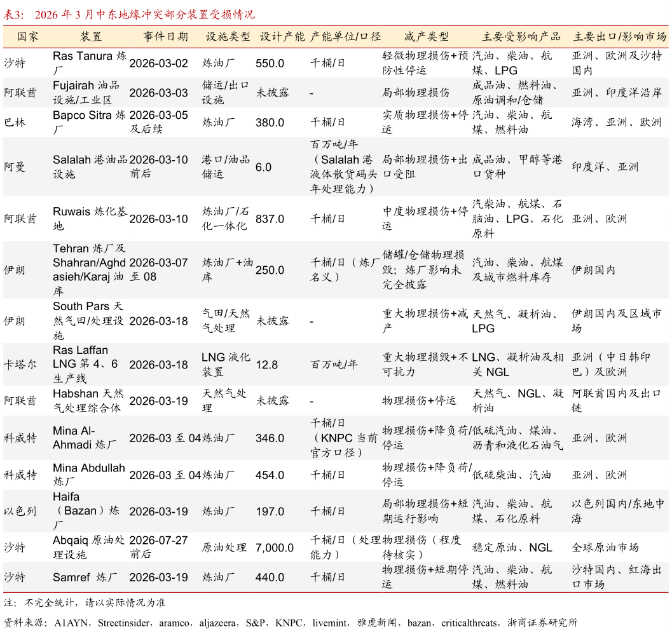Click the Salalah 港油品设施 cell
The height and width of the screenshot is (636, 672).
point(90,166)
